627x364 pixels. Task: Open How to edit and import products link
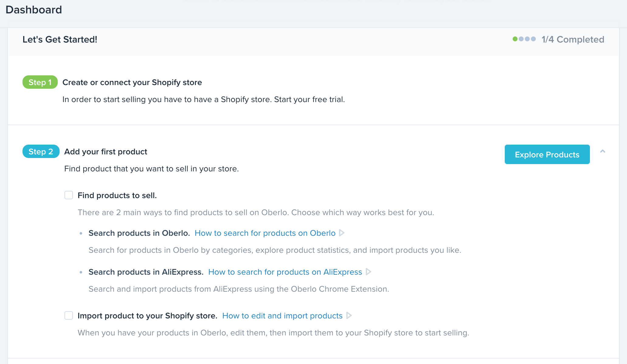click(x=282, y=316)
